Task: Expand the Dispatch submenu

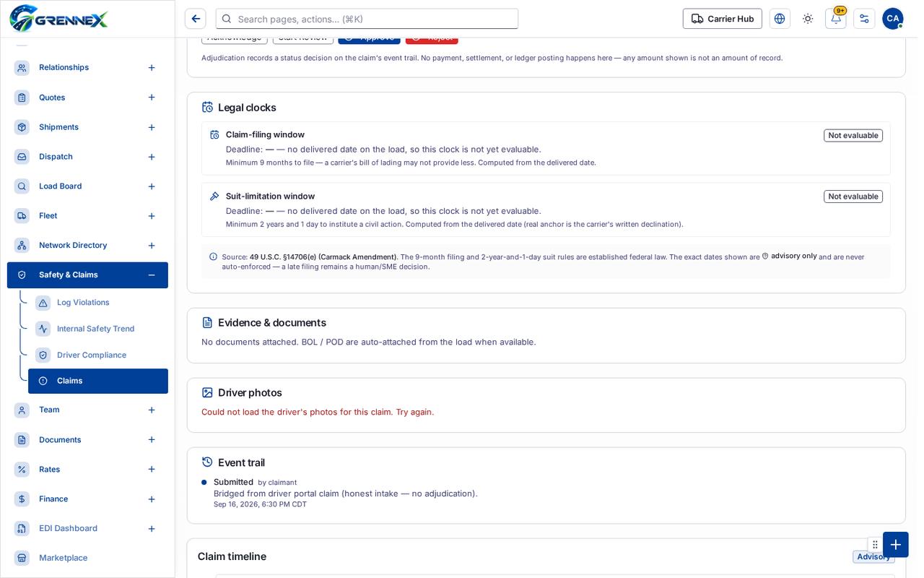Action: coord(152,157)
